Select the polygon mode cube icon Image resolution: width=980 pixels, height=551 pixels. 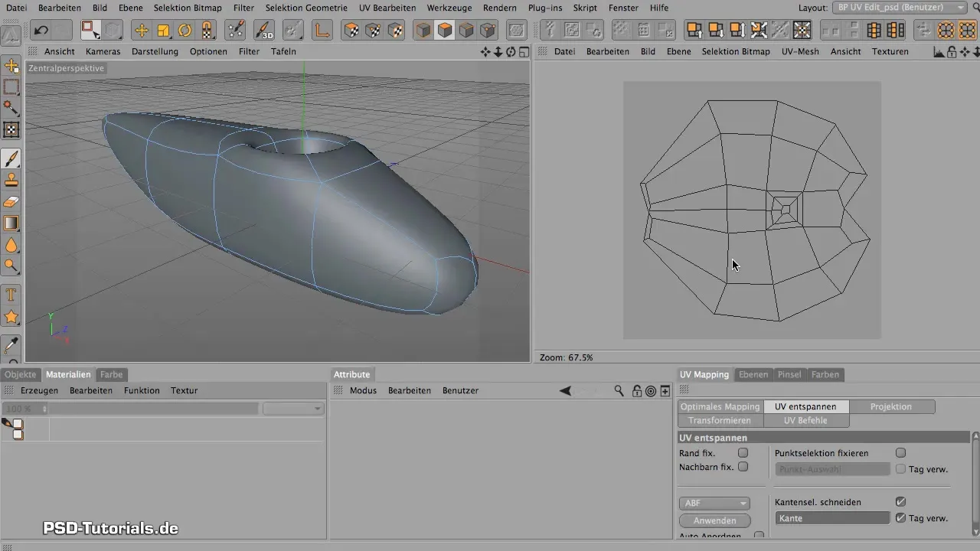point(444,31)
